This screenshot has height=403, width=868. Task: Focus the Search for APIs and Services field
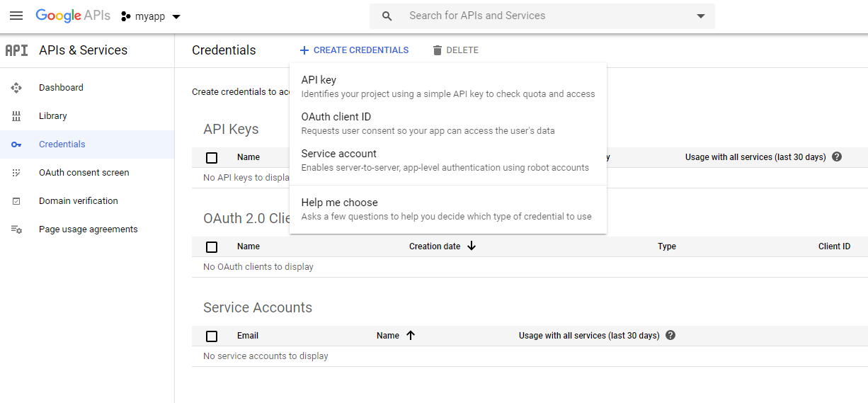tap(542, 16)
